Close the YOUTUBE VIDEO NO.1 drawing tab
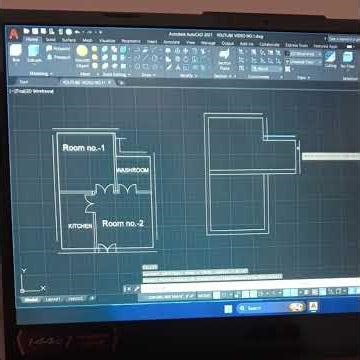The width and height of the screenshot is (360, 360). point(109,83)
